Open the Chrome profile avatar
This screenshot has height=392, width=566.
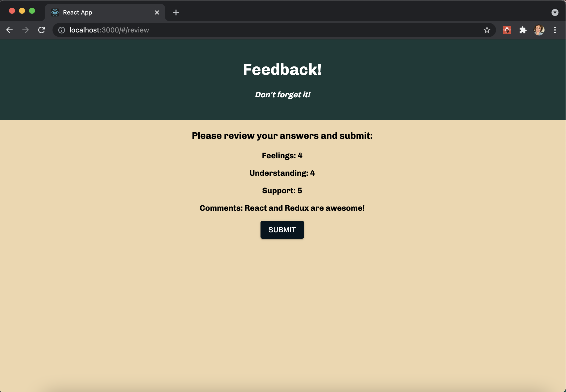point(539,30)
